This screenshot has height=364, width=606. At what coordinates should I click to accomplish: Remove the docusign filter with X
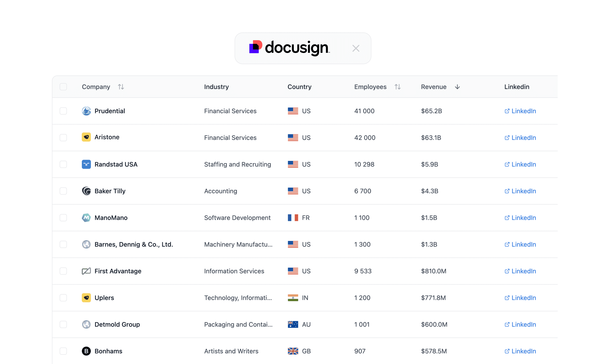tap(356, 48)
